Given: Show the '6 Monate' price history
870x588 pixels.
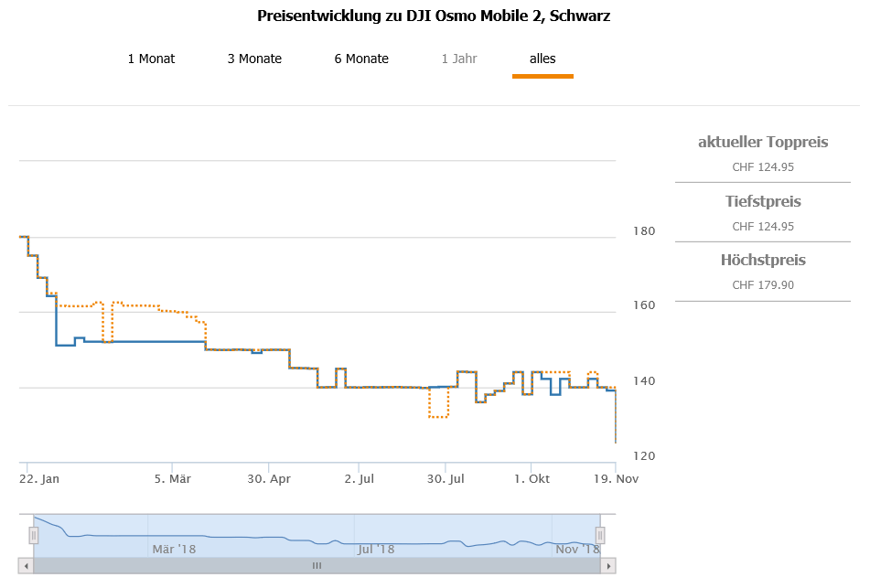Looking at the screenshot, I should tap(361, 59).
